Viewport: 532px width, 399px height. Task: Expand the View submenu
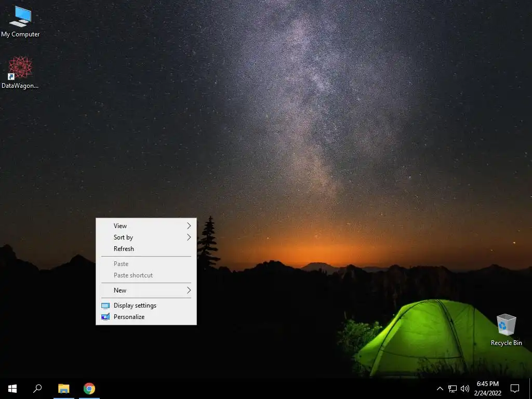click(x=146, y=226)
